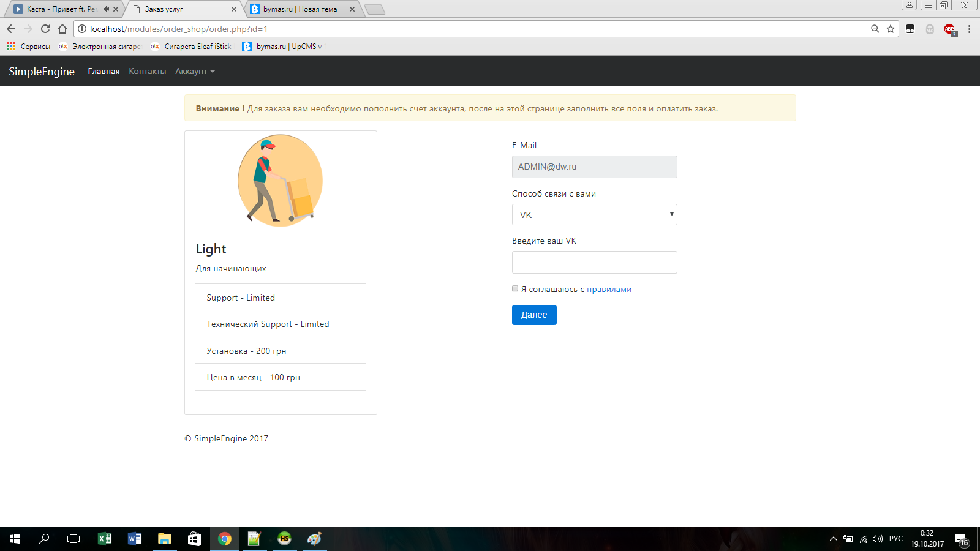Expand the Аккаунт navbar dropdown
The image size is (980, 551).
195,72
